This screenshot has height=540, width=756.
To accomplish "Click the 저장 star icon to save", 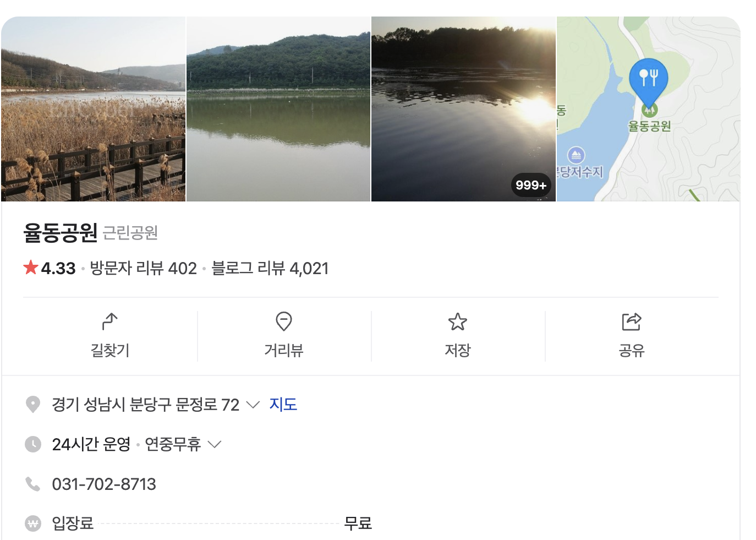I will click(458, 322).
